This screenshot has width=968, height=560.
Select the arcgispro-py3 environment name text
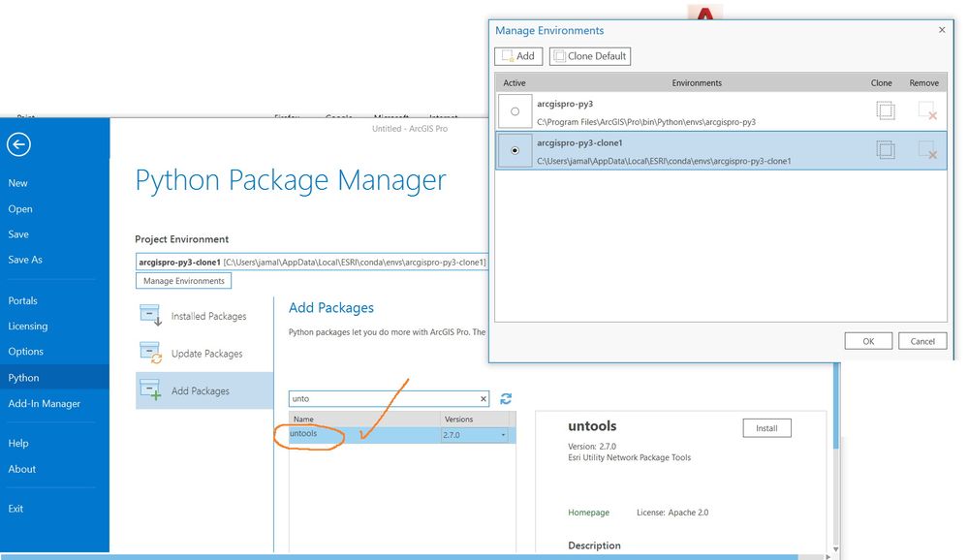[x=565, y=104]
